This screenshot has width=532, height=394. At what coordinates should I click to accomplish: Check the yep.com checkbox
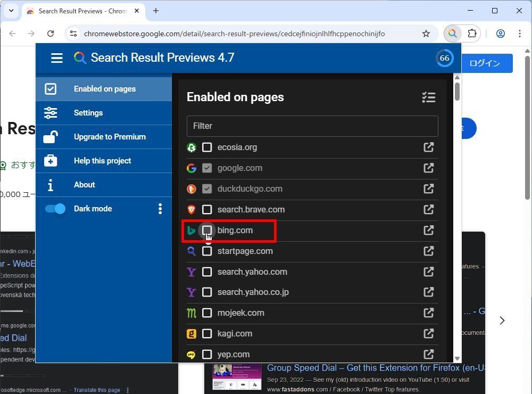207,354
